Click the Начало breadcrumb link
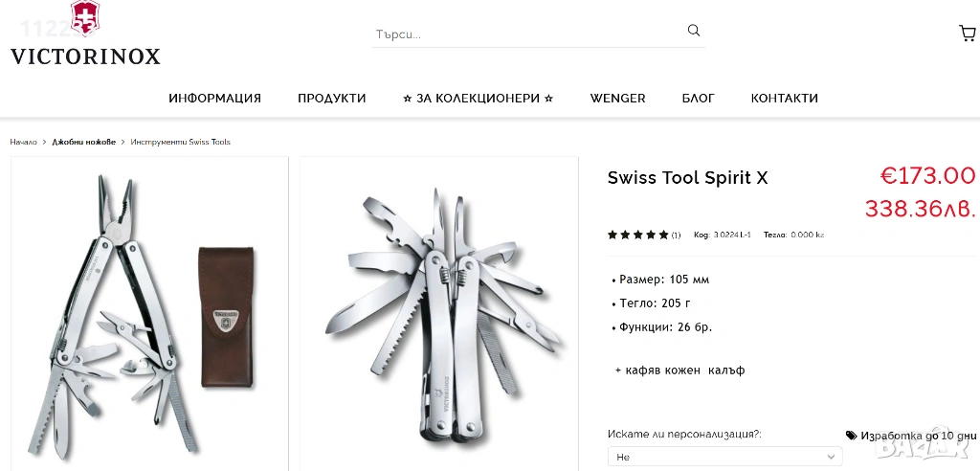Viewport: 980px width, 471px height. click(23, 142)
